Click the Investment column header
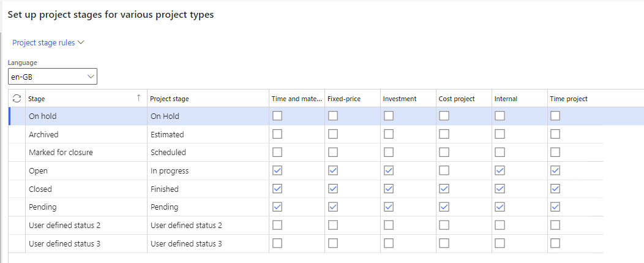The width and height of the screenshot is (644, 263). (x=408, y=99)
